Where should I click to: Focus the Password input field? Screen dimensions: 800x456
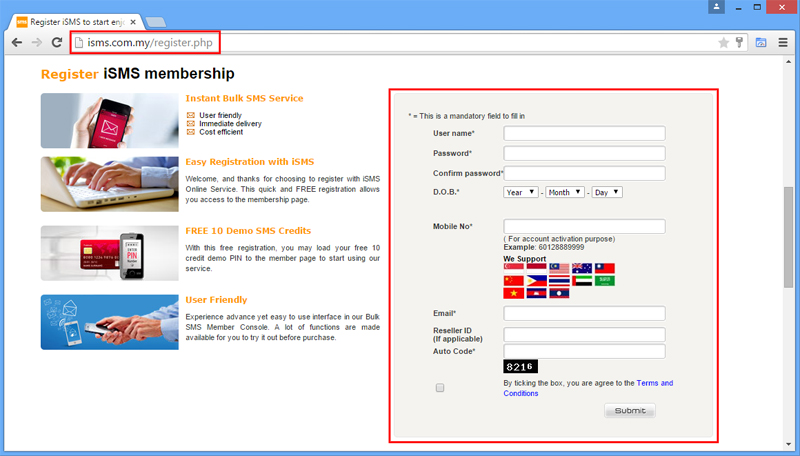(584, 154)
